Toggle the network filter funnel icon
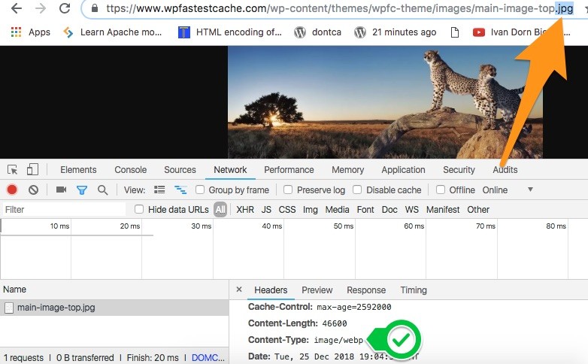The height and width of the screenshot is (364, 588). (x=82, y=190)
